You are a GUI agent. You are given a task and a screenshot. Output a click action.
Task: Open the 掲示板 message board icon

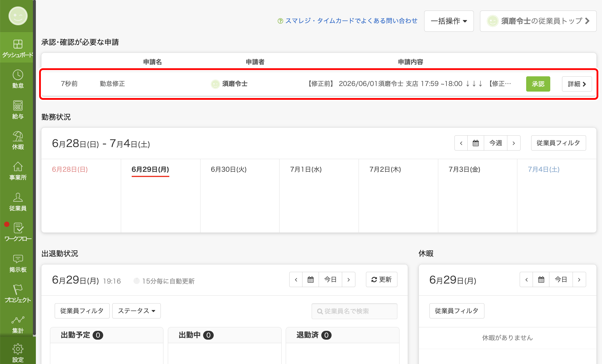(x=18, y=263)
